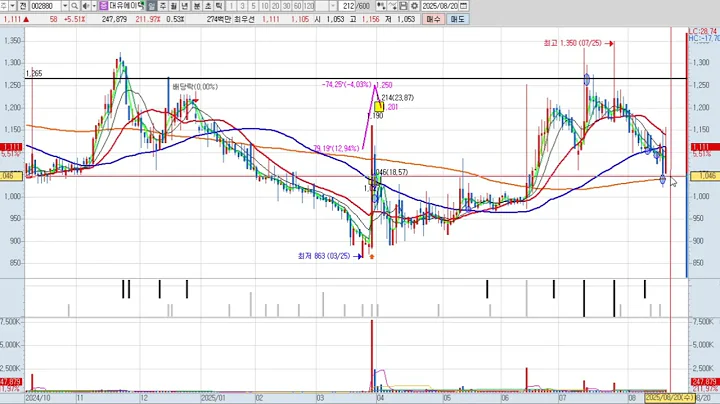Select the weekly (주) chart period

coord(163,6)
